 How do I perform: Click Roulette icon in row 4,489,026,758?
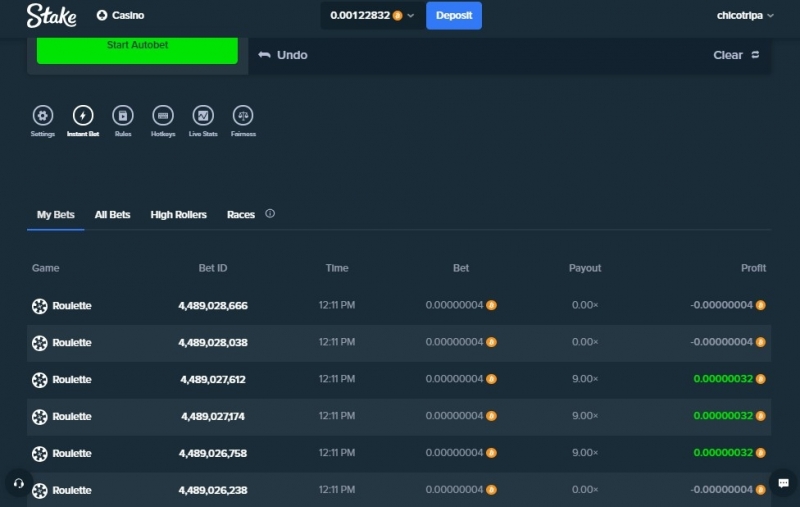pyautogui.click(x=40, y=453)
